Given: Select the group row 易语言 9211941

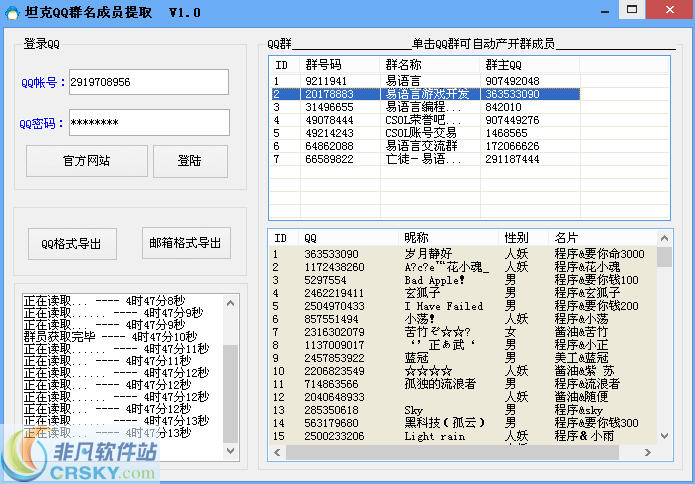Looking at the screenshot, I should pos(426,81).
